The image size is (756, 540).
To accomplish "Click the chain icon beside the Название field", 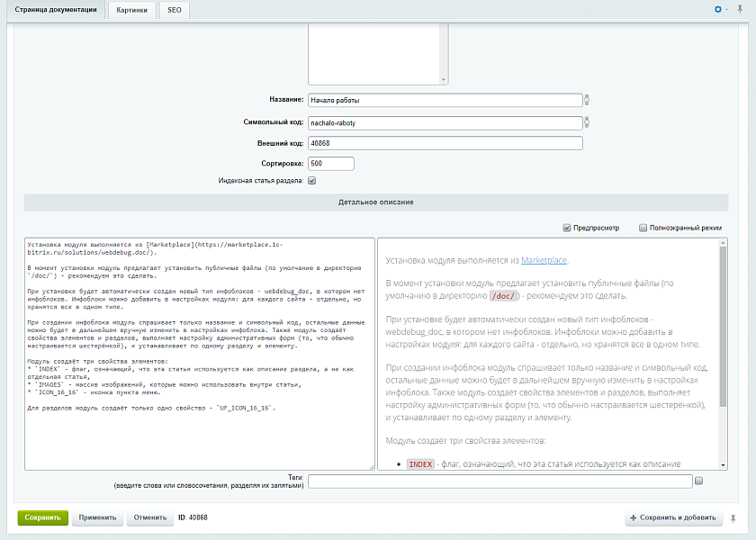I will (587, 100).
